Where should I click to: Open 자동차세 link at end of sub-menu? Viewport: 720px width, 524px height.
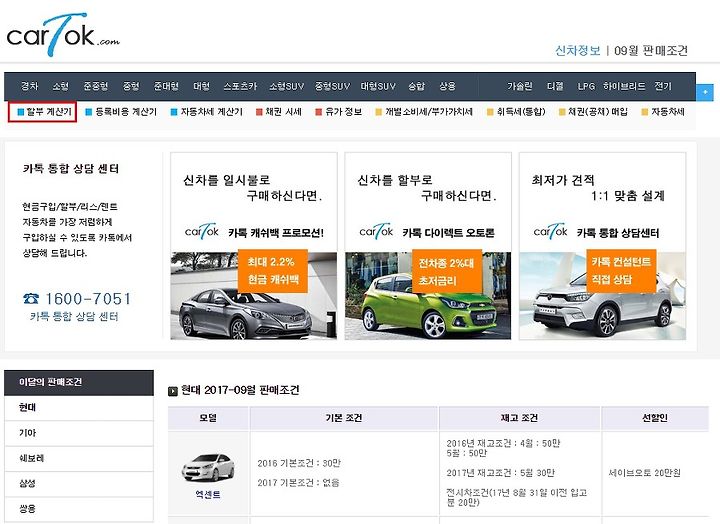coord(663,112)
